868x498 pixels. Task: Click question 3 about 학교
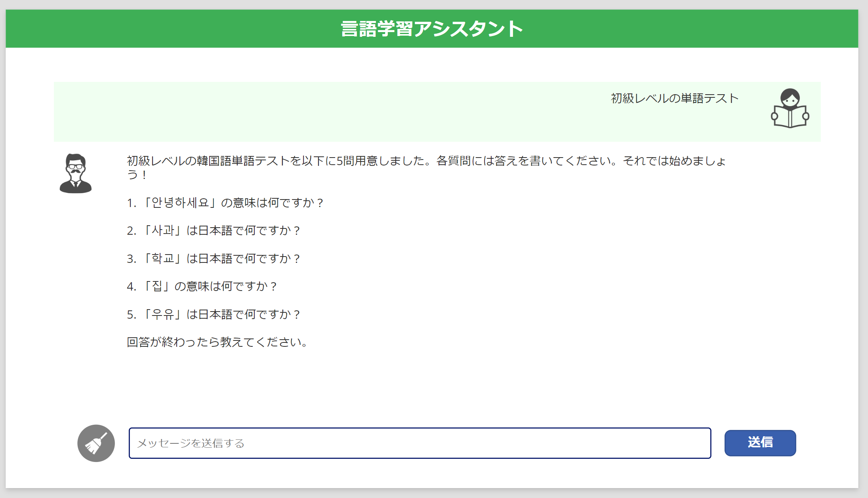213,259
